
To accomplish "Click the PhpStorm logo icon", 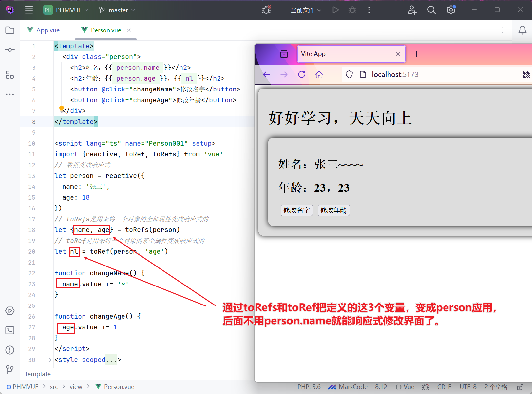I will pos(10,10).
